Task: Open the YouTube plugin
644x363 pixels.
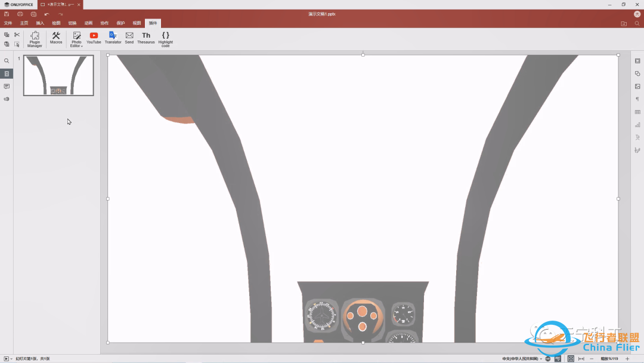Action: (94, 39)
